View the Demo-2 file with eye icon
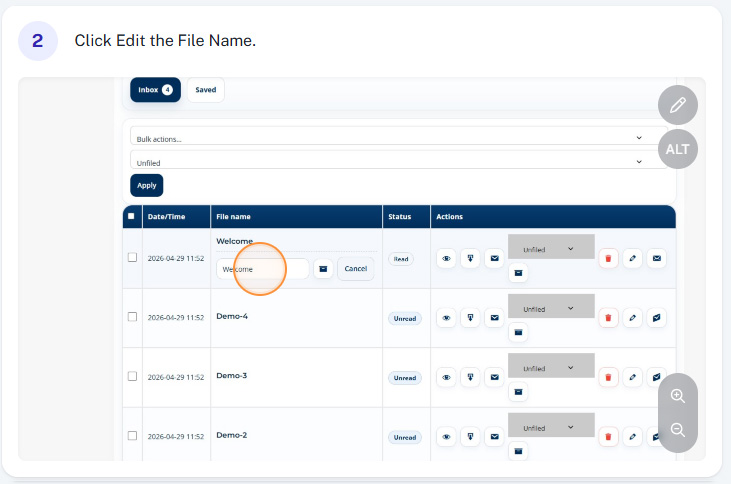Image resolution: width=731 pixels, height=484 pixels. (446, 437)
